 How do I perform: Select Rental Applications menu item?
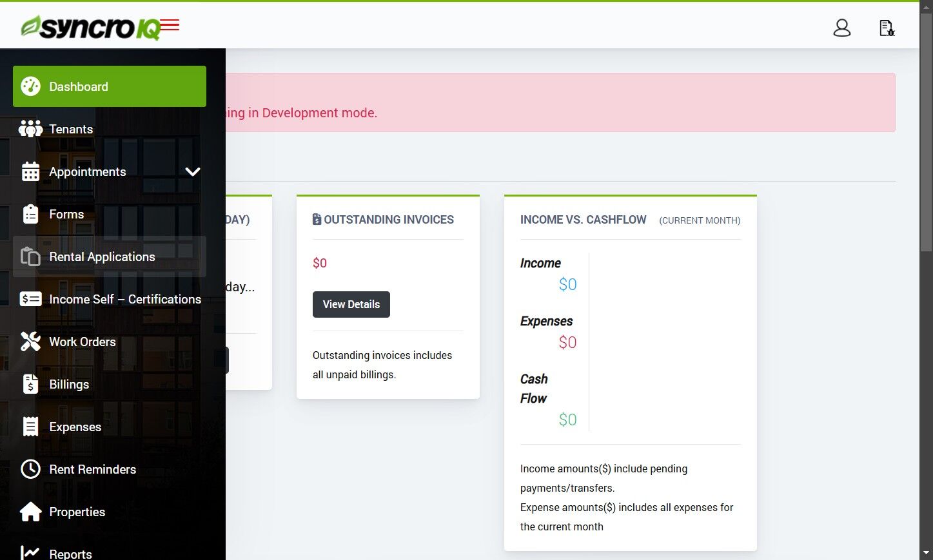110,256
